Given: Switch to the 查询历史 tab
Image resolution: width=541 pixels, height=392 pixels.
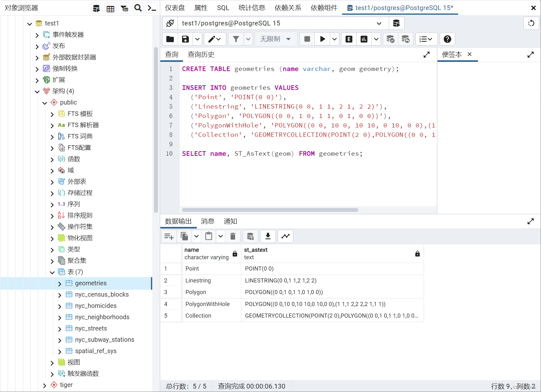Looking at the screenshot, I should [x=201, y=54].
